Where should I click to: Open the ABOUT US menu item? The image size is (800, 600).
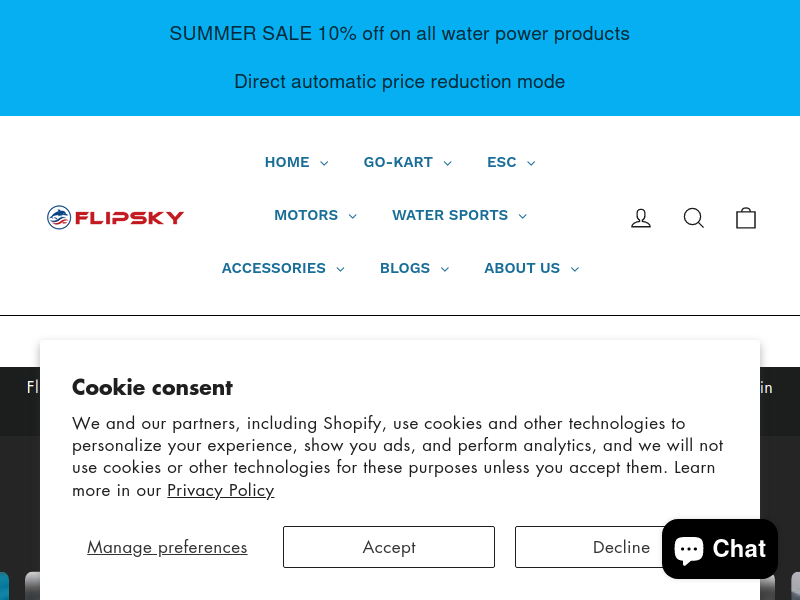531,268
